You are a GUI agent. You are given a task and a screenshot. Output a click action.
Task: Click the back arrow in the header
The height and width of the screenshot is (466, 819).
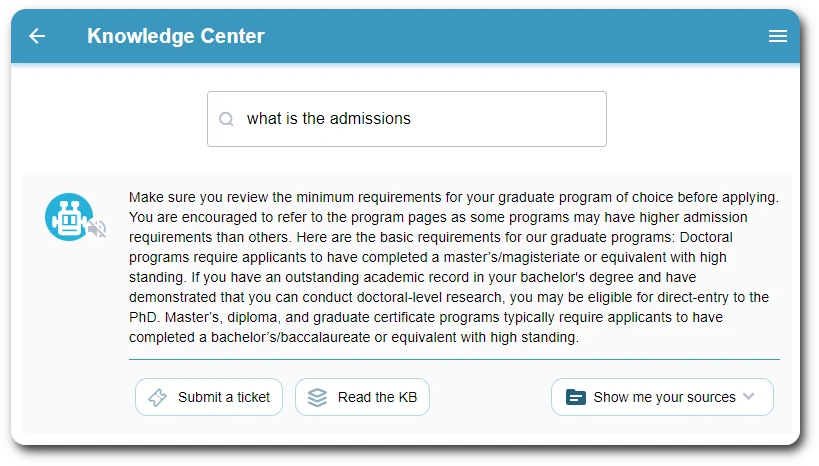(37, 36)
